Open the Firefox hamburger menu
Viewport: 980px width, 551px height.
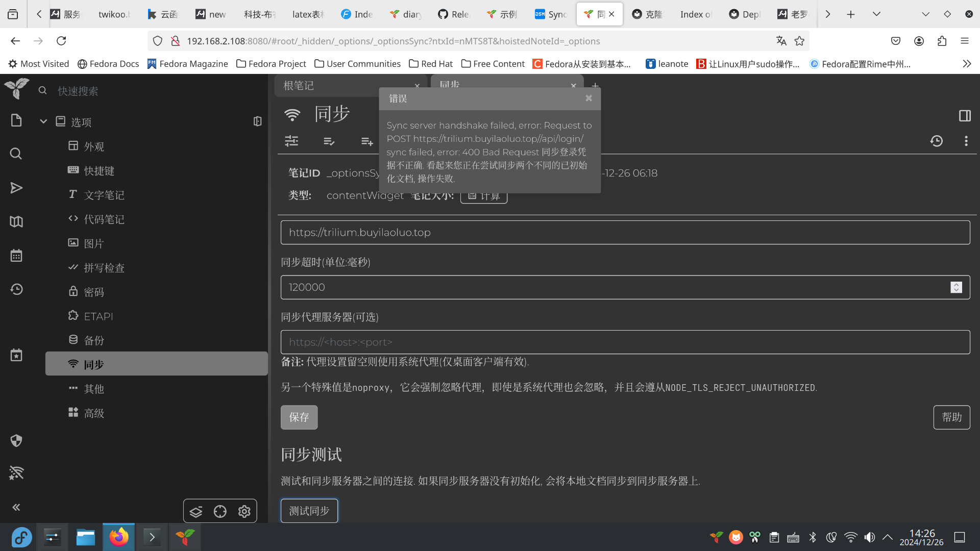click(x=965, y=41)
